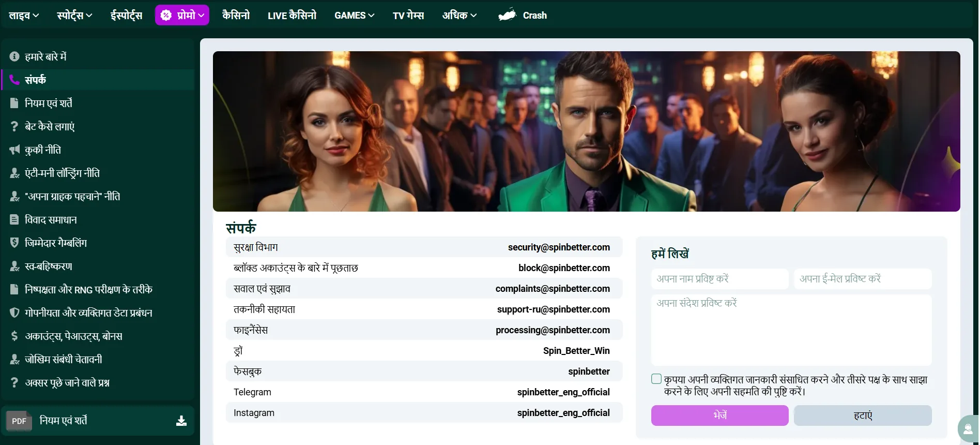Viewport: 980px width, 445px height.
Task: Click the shield icon beside गोपनीयता और व्यक्तिगत डेटा
Action: click(x=14, y=313)
